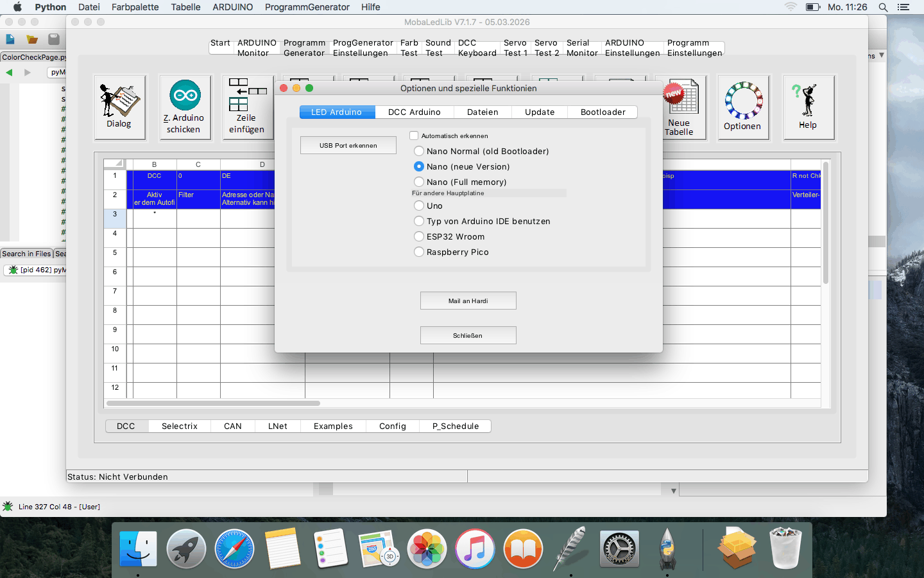Image resolution: width=924 pixels, height=578 pixels.
Task: Switch to the Selectrix sheet tab
Action: point(180,426)
